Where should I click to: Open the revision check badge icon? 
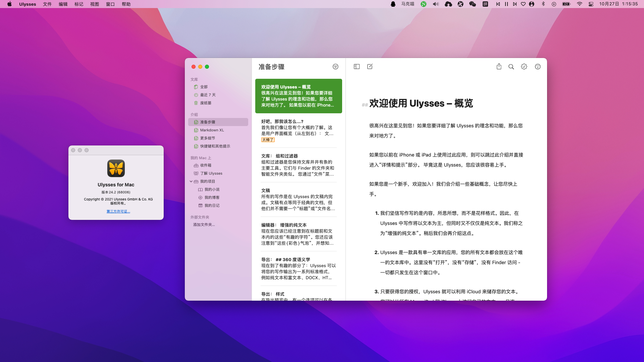pos(524,67)
